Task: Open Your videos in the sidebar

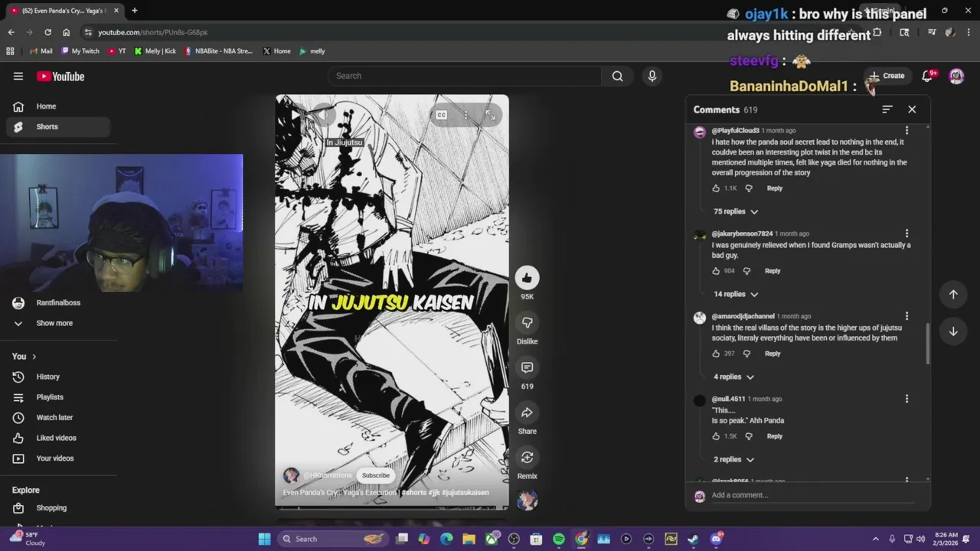Action: click(58, 458)
